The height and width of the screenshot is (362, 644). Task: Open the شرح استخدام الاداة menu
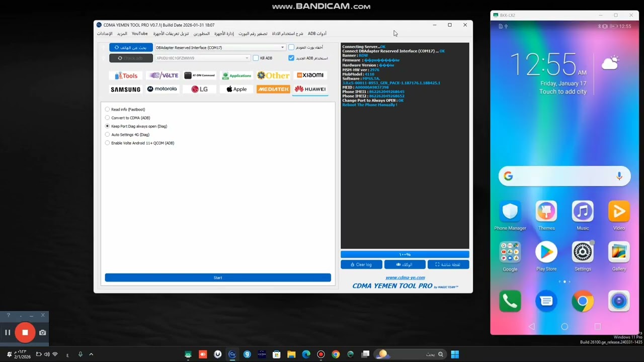pyautogui.click(x=288, y=34)
